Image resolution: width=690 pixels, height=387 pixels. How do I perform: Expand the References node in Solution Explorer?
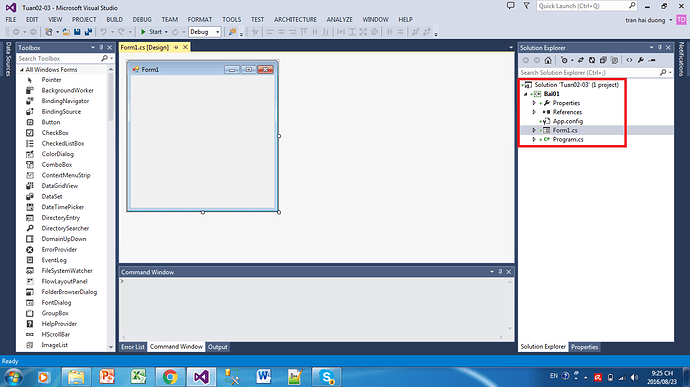point(534,112)
